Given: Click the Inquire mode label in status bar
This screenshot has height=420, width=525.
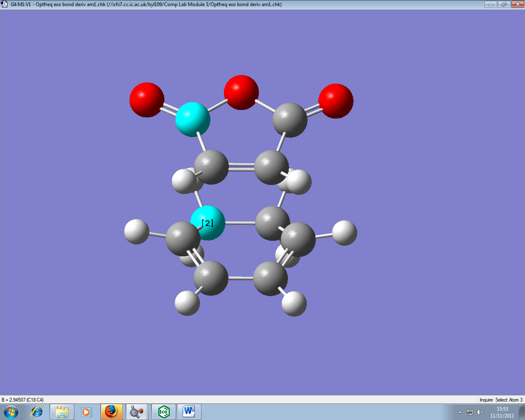Looking at the screenshot, I should pyautogui.click(x=486, y=400).
